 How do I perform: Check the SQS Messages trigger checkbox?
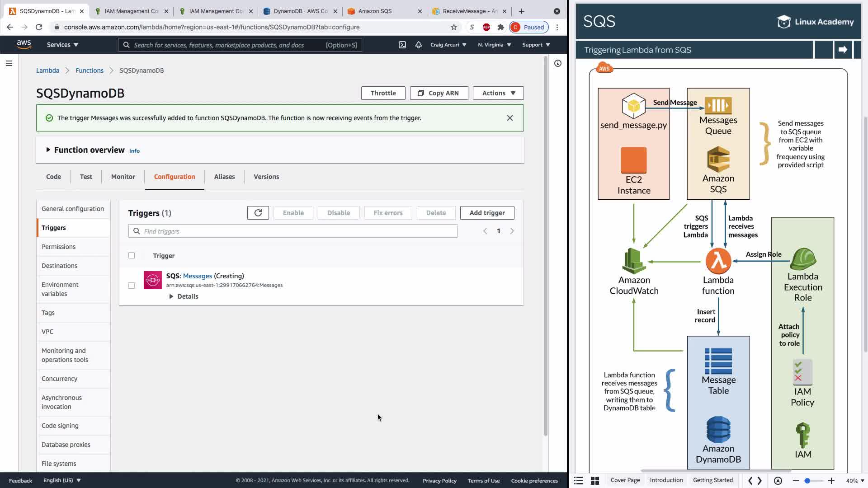(132, 286)
